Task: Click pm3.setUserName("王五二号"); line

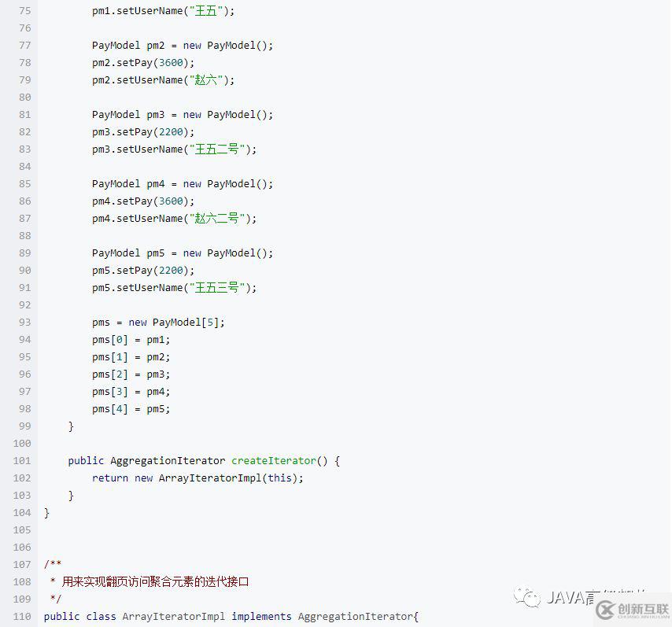Action: (x=174, y=149)
